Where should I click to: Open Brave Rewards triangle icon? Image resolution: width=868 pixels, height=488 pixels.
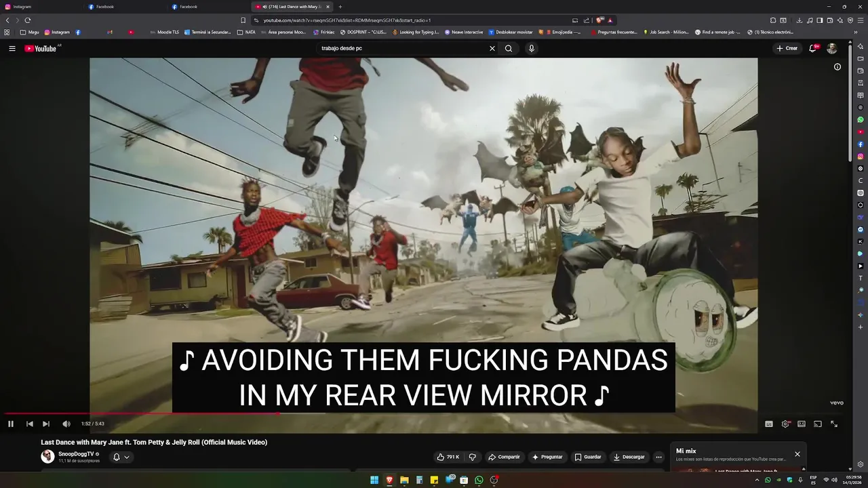point(610,20)
